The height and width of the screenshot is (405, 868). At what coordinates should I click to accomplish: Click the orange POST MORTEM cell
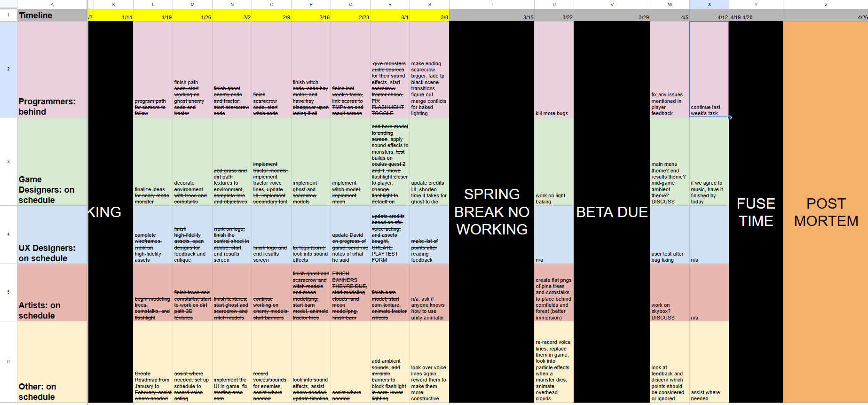coord(825,211)
